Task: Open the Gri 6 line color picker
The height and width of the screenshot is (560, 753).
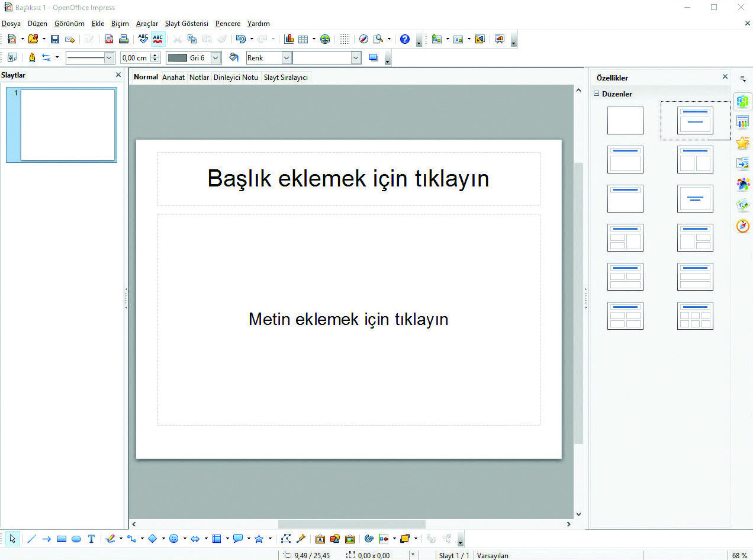Action: [x=216, y=57]
